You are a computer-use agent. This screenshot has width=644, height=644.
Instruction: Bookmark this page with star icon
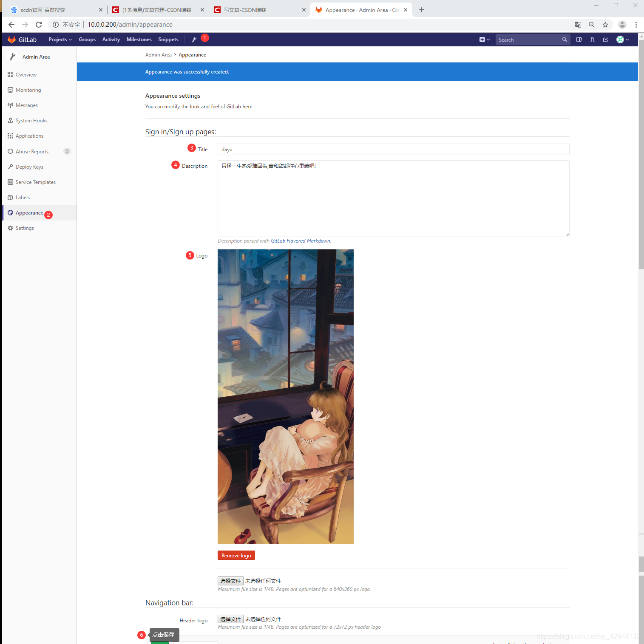[x=605, y=25]
